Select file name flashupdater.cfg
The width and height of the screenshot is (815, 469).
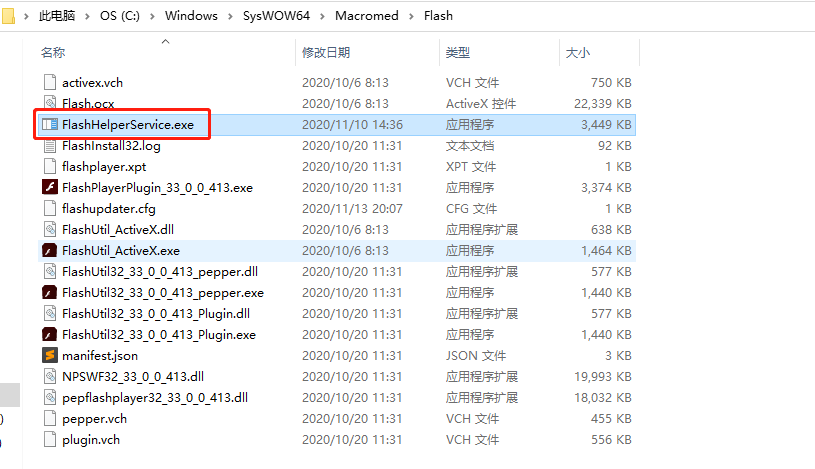coord(109,209)
